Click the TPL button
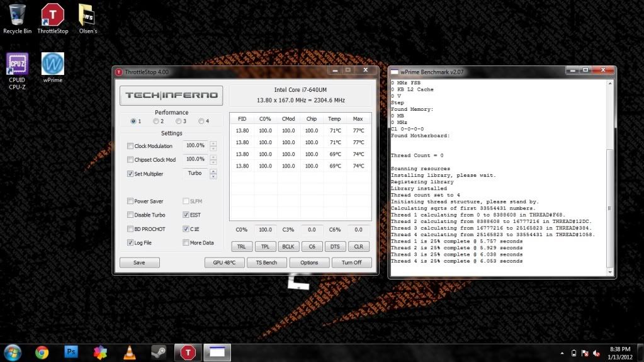 [265, 247]
